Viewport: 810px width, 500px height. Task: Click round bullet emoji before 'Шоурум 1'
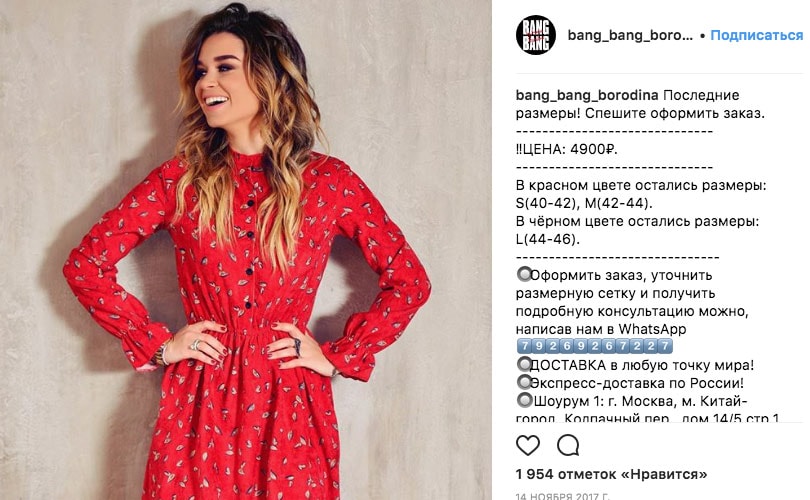(x=524, y=400)
